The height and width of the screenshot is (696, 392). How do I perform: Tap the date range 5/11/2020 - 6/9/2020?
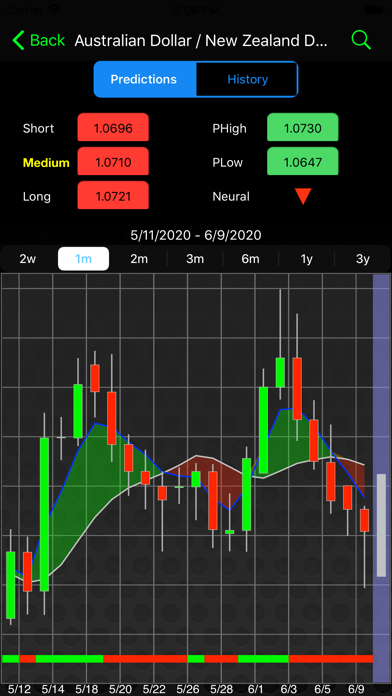[x=196, y=234]
